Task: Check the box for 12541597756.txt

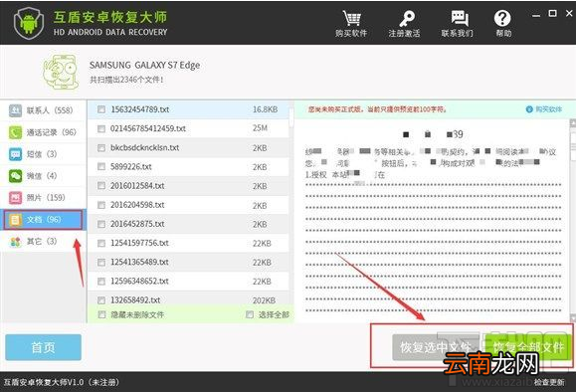Action: pos(101,243)
